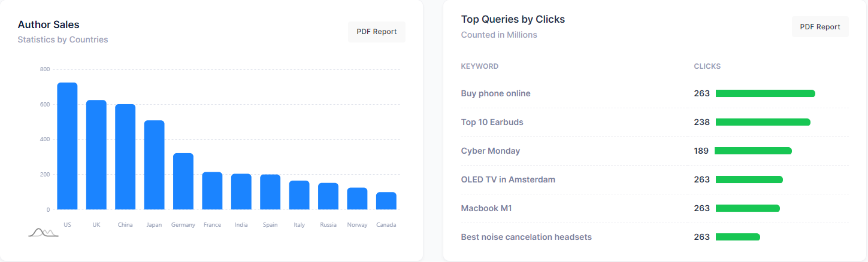Click the amCharts logo icon below chart
Screen dimensions: 868x262
tap(43, 232)
